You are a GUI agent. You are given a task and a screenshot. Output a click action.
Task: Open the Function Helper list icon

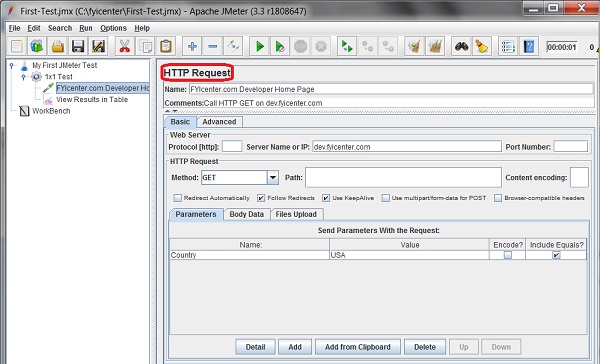coord(508,47)
